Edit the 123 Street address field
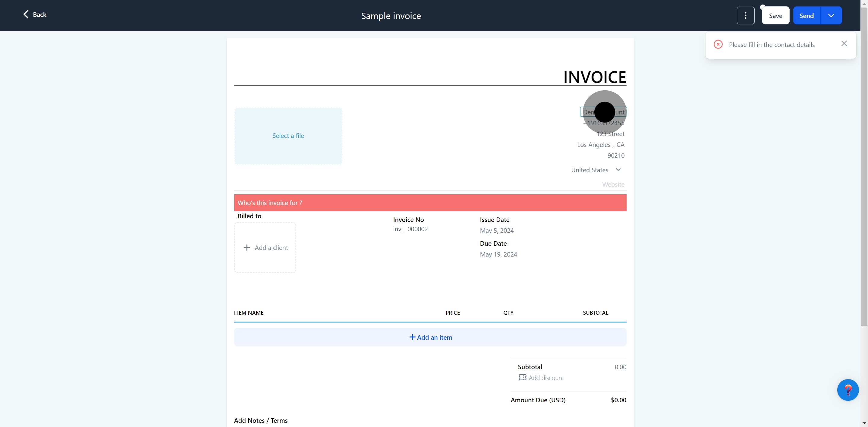Viewport: 868px width, 427px height. (x=610, y=134)
